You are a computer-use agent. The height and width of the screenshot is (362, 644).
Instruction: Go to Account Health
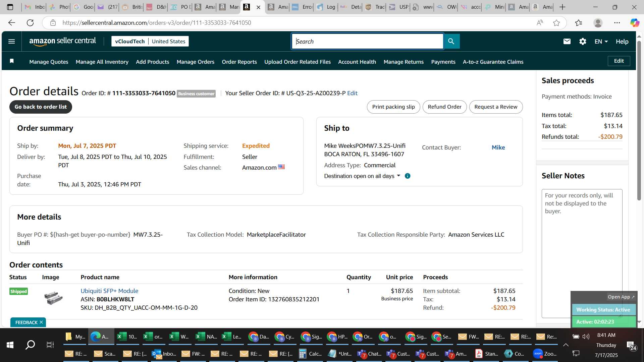click(x=357, y=62)
